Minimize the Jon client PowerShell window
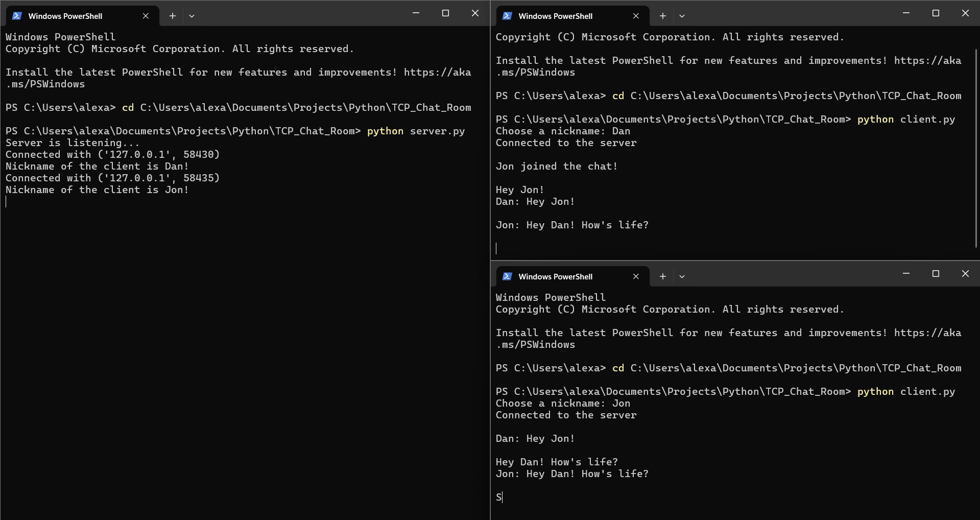Image resolution: width=980 pixels, height=520 pixels. pyautogui.click(x=906, y=274)
